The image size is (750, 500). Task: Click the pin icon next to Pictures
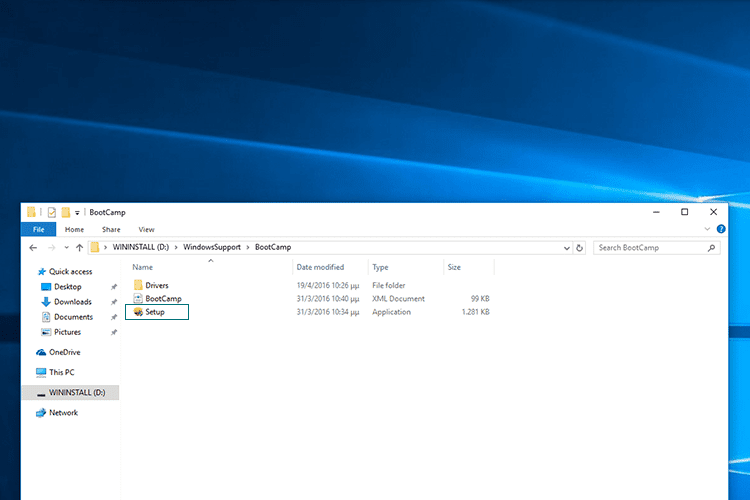pos(114,332)
